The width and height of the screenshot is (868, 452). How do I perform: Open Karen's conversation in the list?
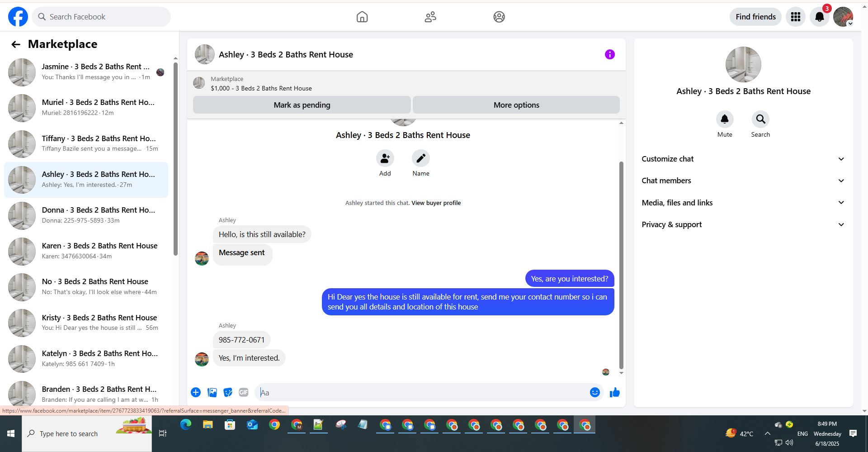pyautogui.click(x=86, y=251)
